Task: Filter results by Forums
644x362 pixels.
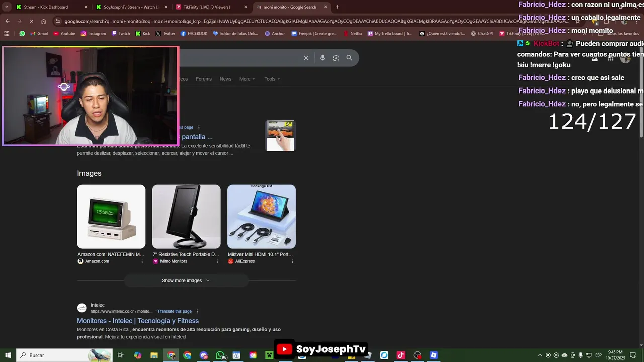Action: coord(204,79)
